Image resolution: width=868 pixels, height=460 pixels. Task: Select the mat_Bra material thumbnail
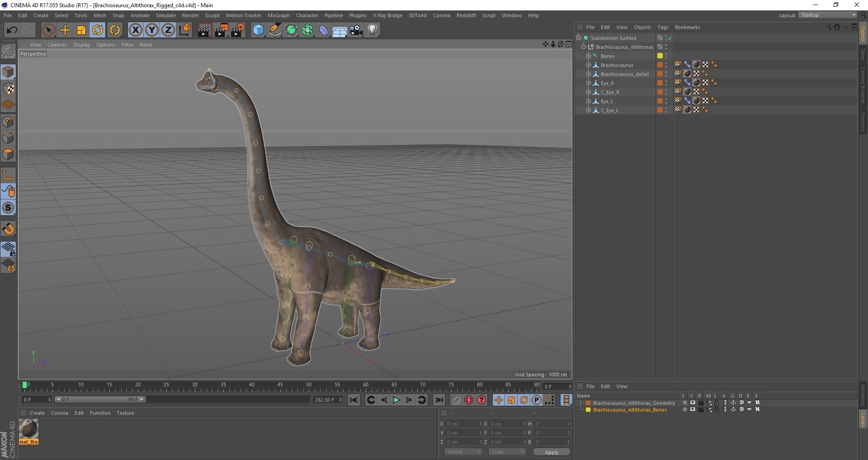tap(28, 432)
